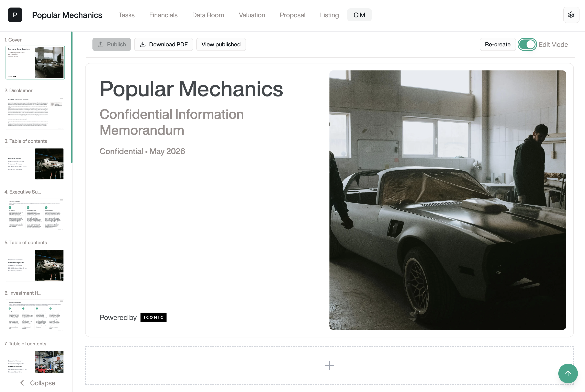
Task: Switch to the Financials tab
Action: tap(163, 15)
